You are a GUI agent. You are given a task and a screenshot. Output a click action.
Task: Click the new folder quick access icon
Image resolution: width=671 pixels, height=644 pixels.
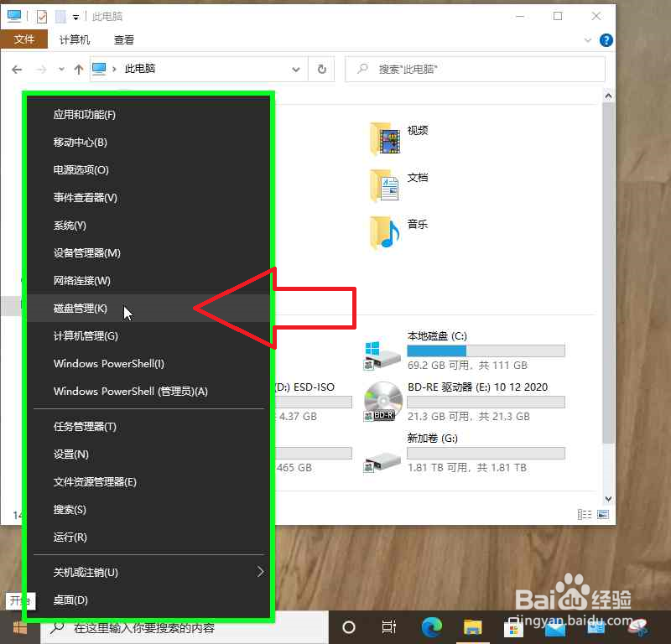click(60, 17)
